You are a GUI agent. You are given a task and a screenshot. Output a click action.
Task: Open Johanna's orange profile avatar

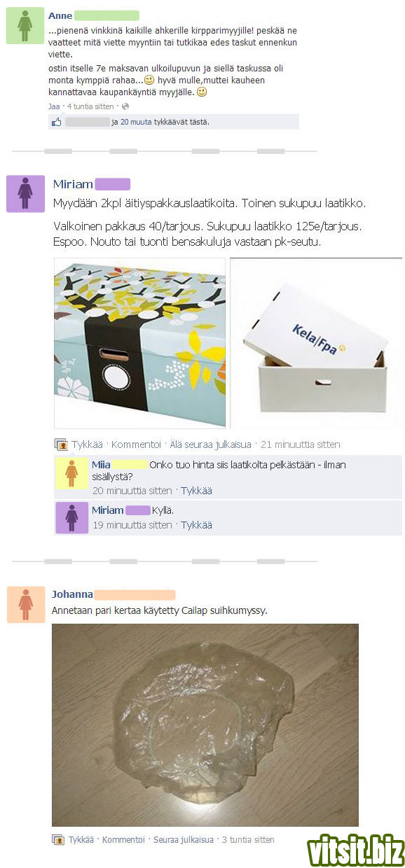tap(25, 604)
